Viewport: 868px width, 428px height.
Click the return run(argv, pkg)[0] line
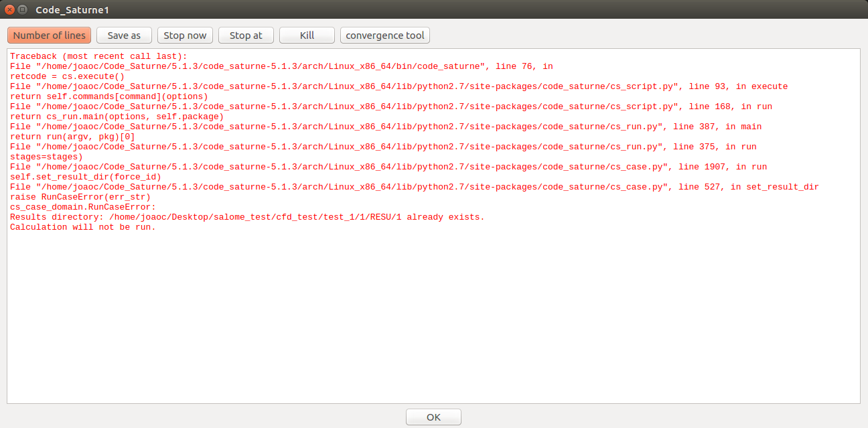(72, 137)
